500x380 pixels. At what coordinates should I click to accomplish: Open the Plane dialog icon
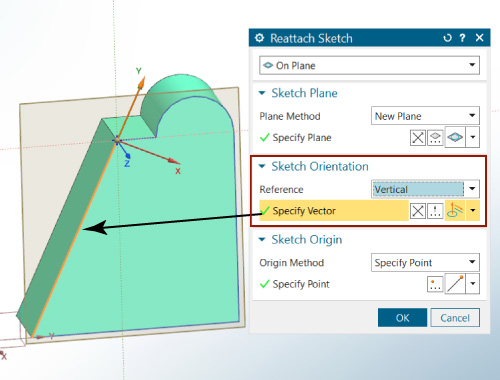tap(435, 137)
